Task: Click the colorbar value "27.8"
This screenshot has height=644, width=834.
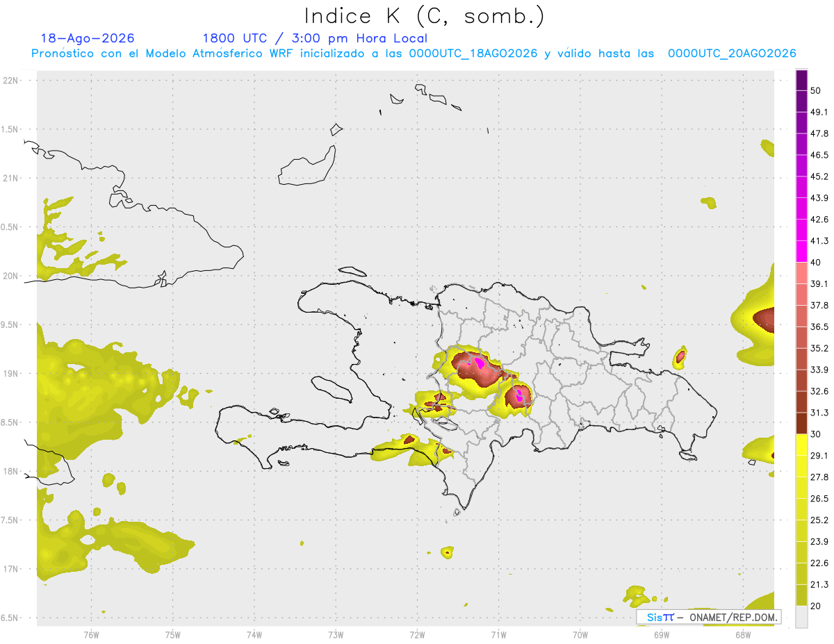Action: tap(819, 477)
